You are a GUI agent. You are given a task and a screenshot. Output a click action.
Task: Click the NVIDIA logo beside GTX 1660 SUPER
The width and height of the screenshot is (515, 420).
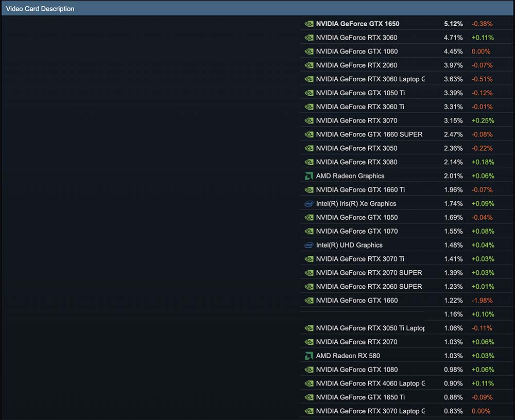(x=309, y=134)
